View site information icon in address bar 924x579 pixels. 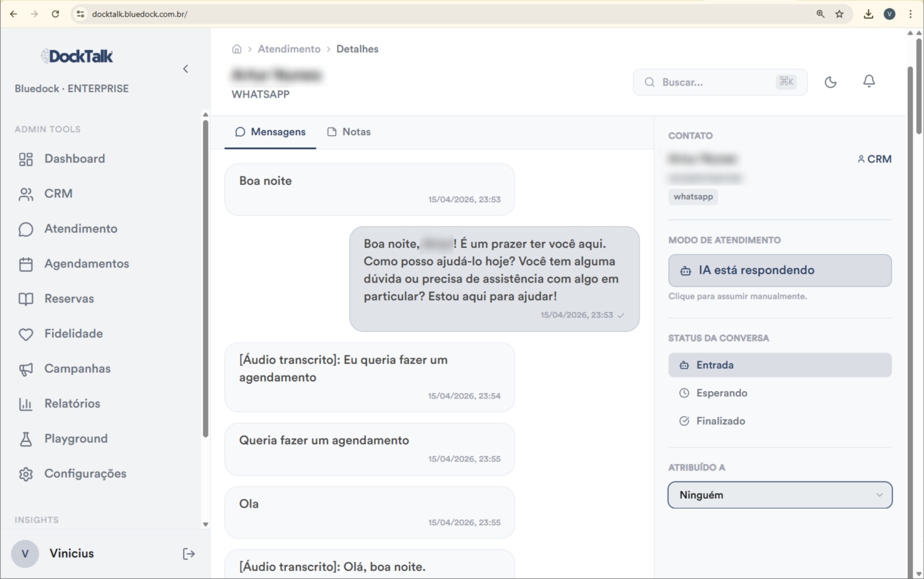tap(80, 14)
